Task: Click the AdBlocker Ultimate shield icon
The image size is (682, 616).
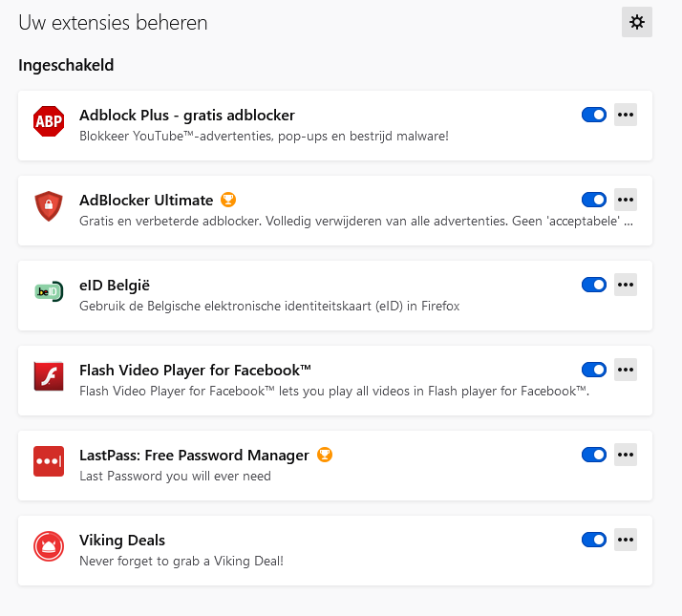Action: (49, 206)
